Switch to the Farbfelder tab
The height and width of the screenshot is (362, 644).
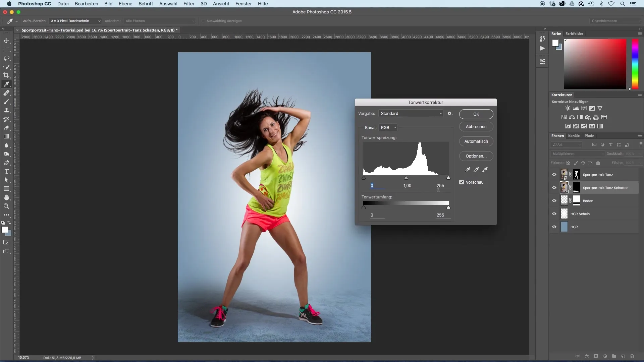[x=574, y=34]
